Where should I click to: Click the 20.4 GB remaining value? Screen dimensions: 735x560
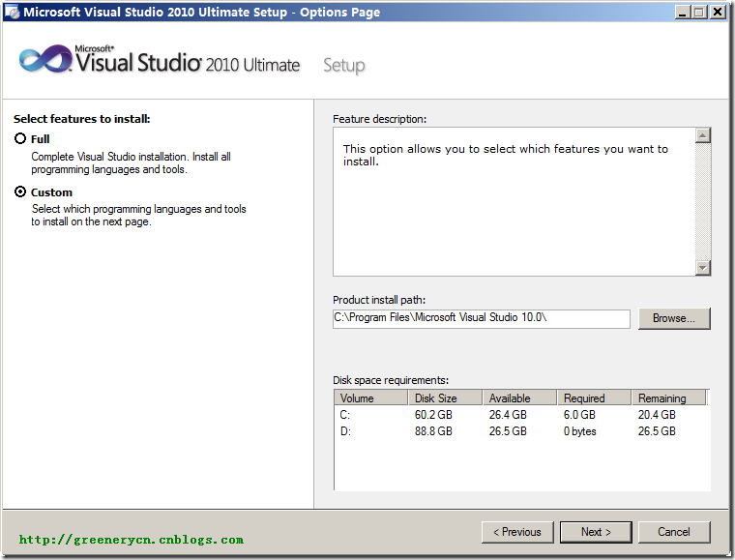[x=657, y=415]
